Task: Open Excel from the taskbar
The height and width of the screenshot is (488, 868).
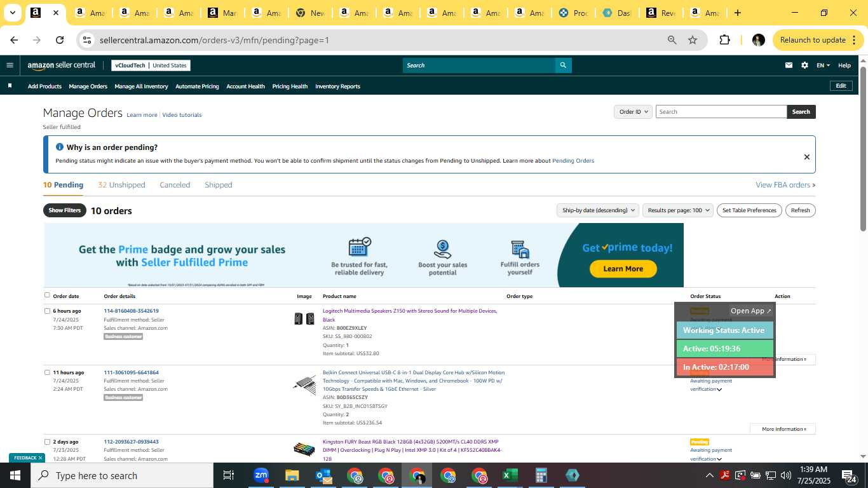Action: [510, 475]
